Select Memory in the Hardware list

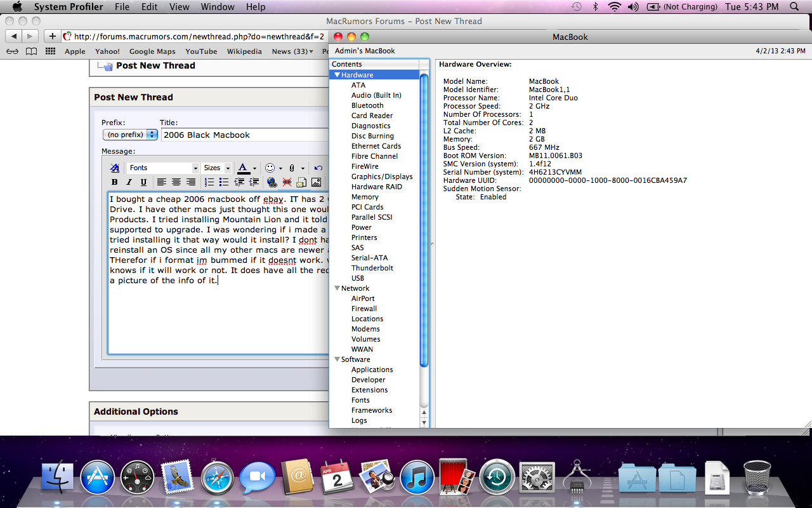point(365,197)
